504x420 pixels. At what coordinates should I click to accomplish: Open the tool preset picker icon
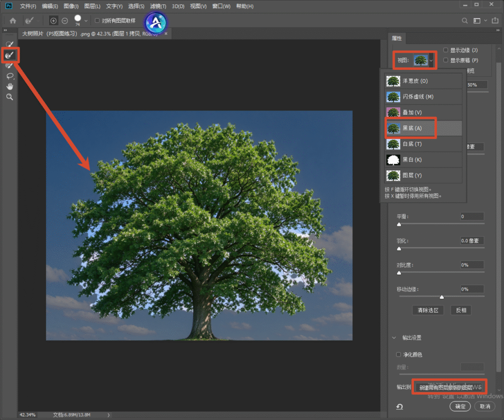click(29, 21)
